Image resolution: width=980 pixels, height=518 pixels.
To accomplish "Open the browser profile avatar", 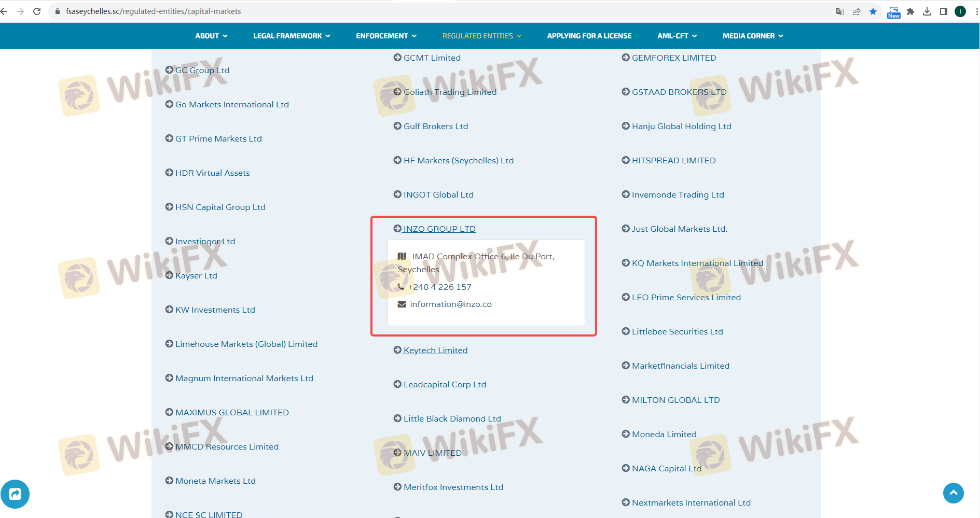I will coord(960,11).
